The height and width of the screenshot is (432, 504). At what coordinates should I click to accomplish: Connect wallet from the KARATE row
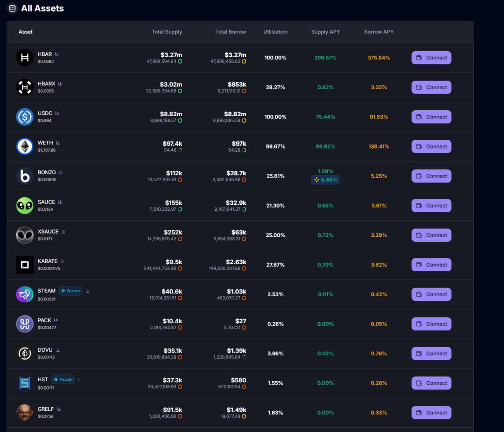click(431, 265)
